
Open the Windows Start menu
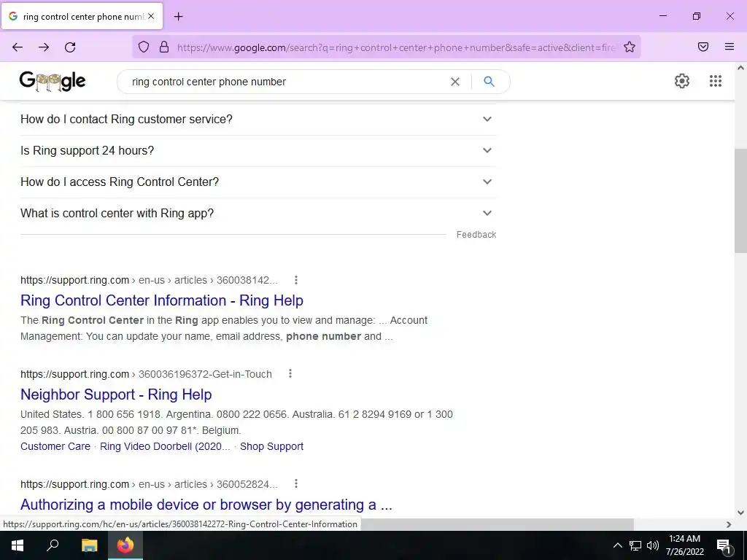[x=18, y=545]
